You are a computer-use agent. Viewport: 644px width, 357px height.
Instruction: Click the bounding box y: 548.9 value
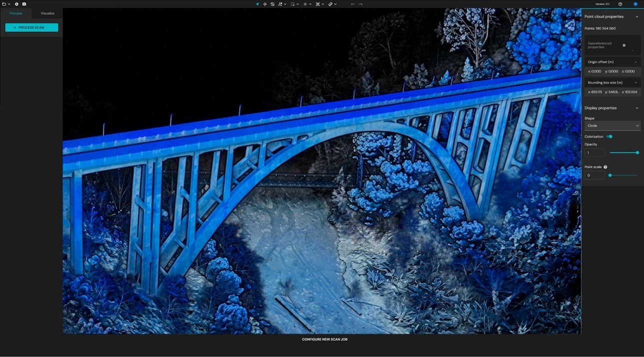click(x=612, y=92)
